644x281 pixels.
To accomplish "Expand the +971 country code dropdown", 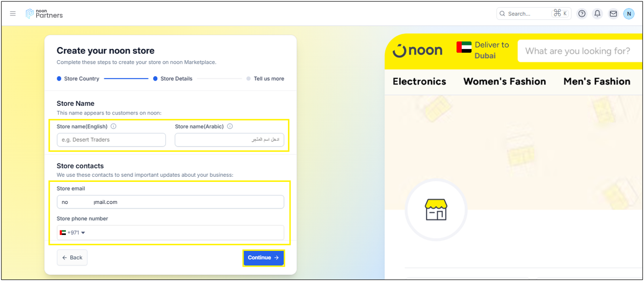I will [73, 232].
